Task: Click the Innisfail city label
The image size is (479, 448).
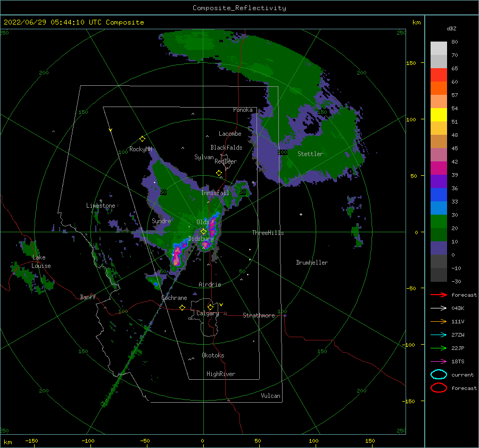Action: point(215,193)
